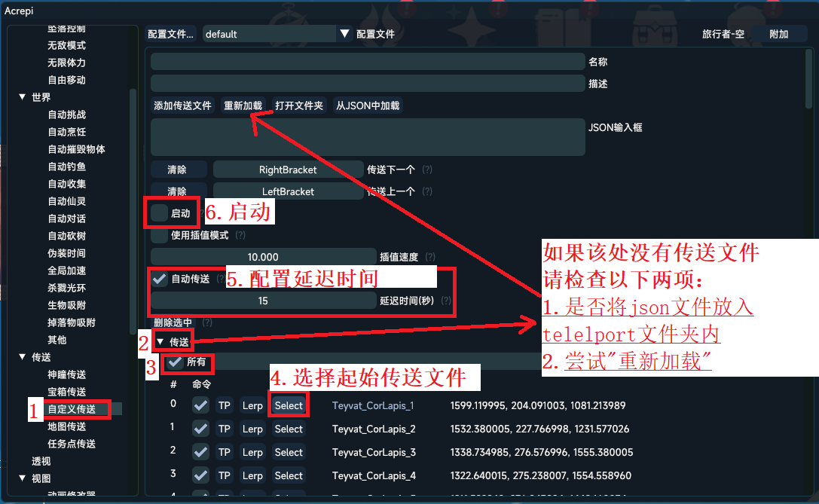Uncheck TP for Teyvat_CorLapis_3 row
Screen dimensions: 819x504
[200, 452]
